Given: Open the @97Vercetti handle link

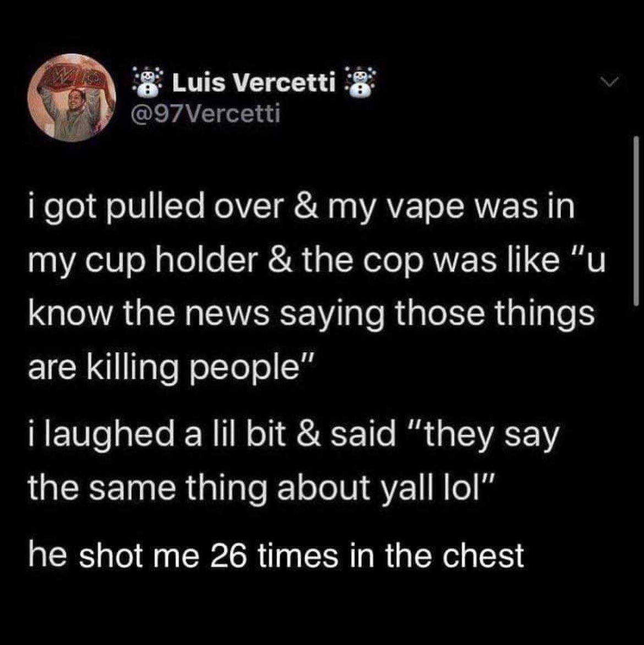Looking at the screenshot, I should point(206,113).
